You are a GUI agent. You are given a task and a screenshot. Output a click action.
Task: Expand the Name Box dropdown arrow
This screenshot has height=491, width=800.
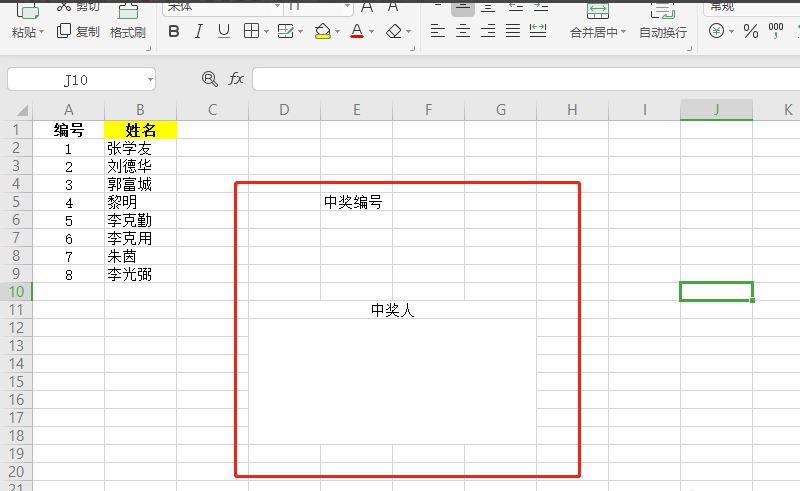click(149, 78)
